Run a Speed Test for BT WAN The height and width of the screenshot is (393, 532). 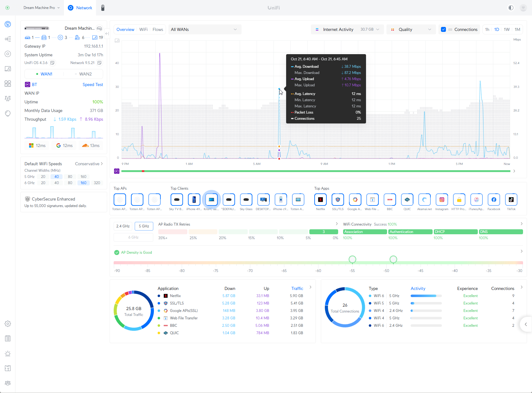pyautogui.click(x=93, y=84)
